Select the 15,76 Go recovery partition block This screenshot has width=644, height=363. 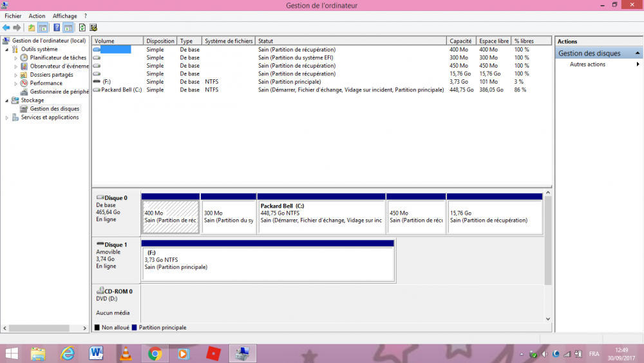pyautogui.click(x=495, y=217)
